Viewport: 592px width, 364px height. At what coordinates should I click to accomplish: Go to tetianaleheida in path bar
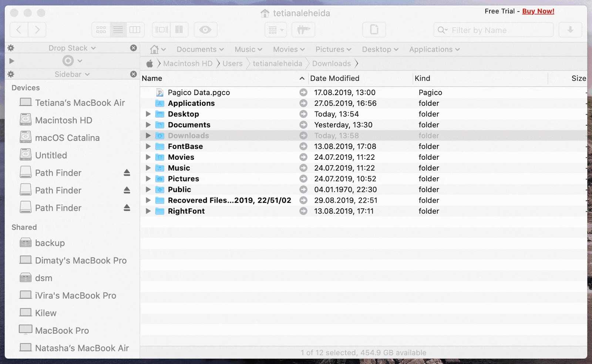277,64
